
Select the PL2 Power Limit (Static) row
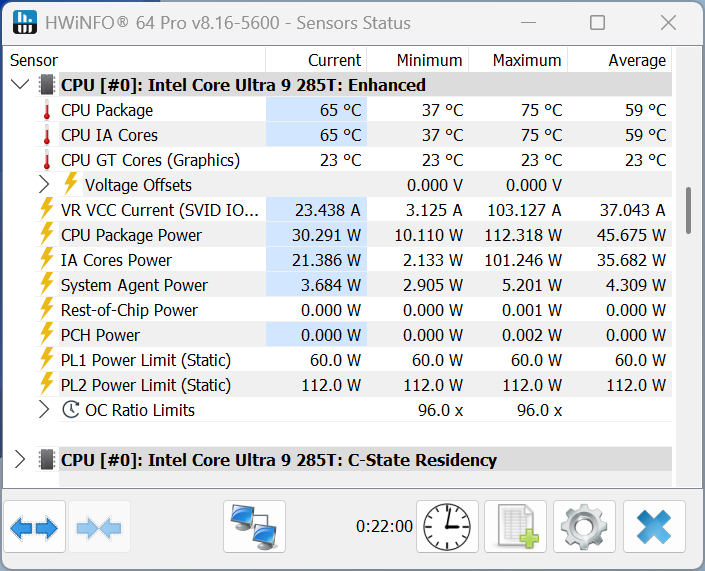[145, 385]
